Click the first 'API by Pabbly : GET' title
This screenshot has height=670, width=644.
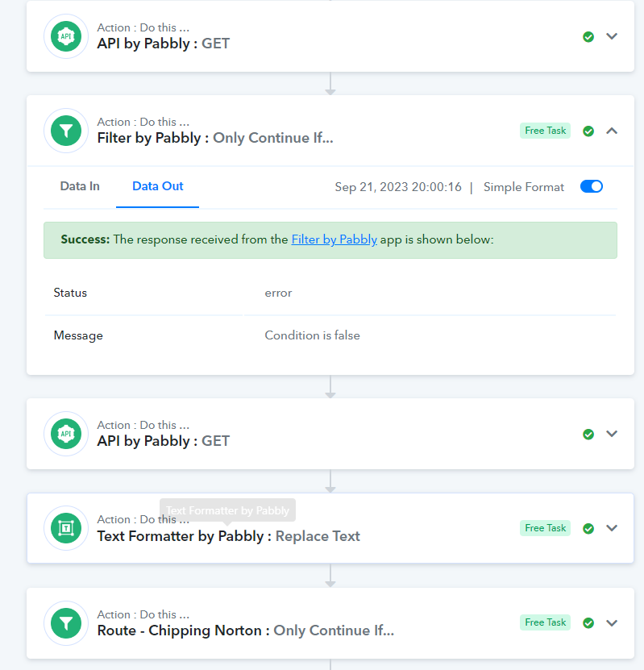click(x=164, y=44)
